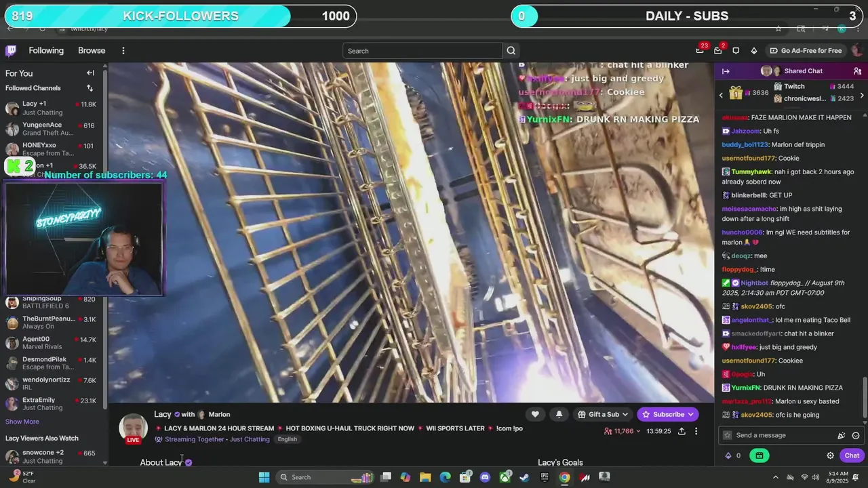Click Nightbot username in chat
Screen dimensions: 868x488
pos(754,283)
